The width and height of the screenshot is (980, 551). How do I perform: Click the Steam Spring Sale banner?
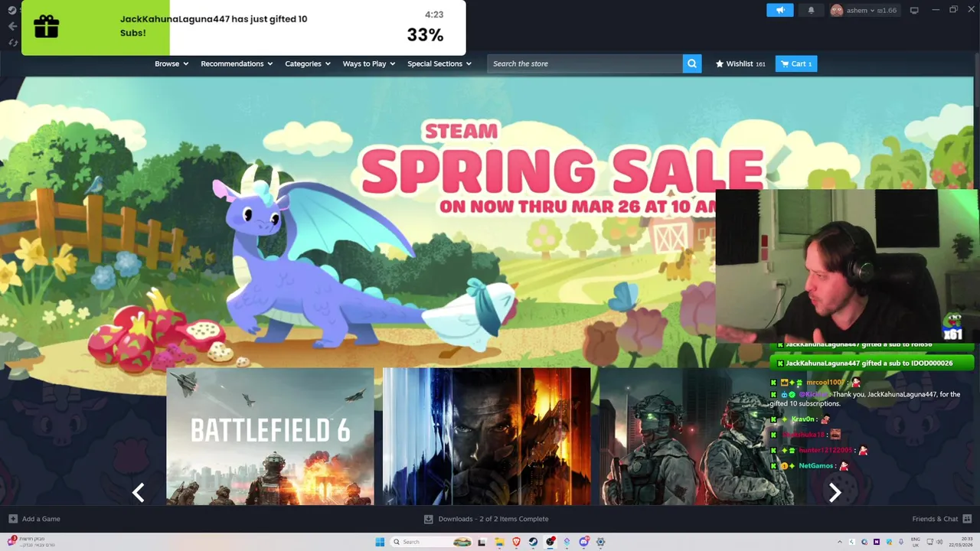tap(487, 222)
